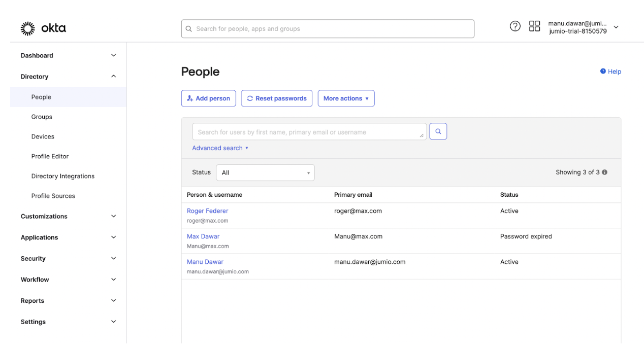Viewport: 644px width, 349px height.
Task: Open the help question mark icon
Action: pyautogui.click(x=515, y=26)
